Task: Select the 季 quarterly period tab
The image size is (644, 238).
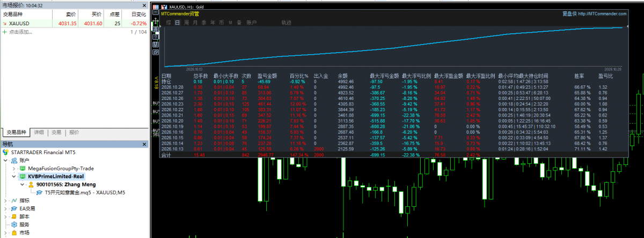Action: click(x=204, y=23)
